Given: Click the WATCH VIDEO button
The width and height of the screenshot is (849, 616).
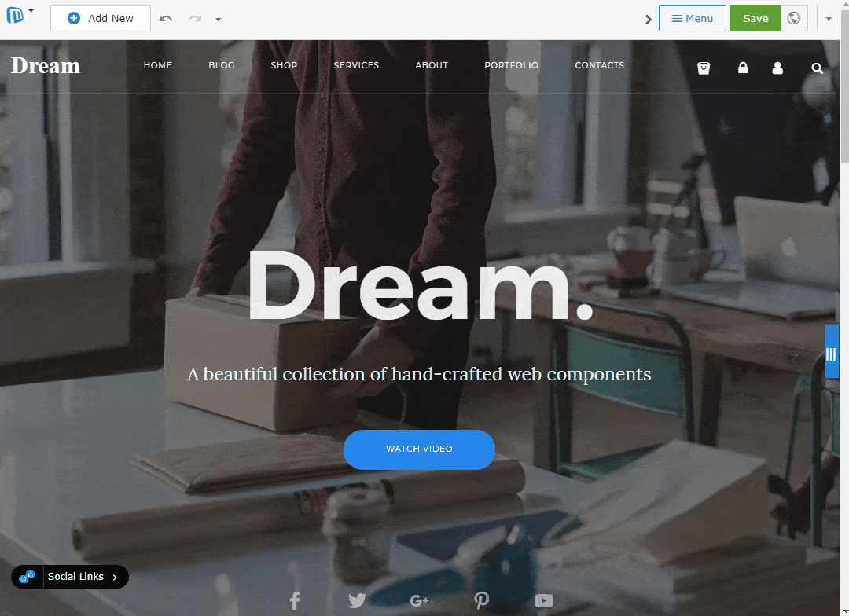Looking at the screenshot, I should (x=419, y=449).
